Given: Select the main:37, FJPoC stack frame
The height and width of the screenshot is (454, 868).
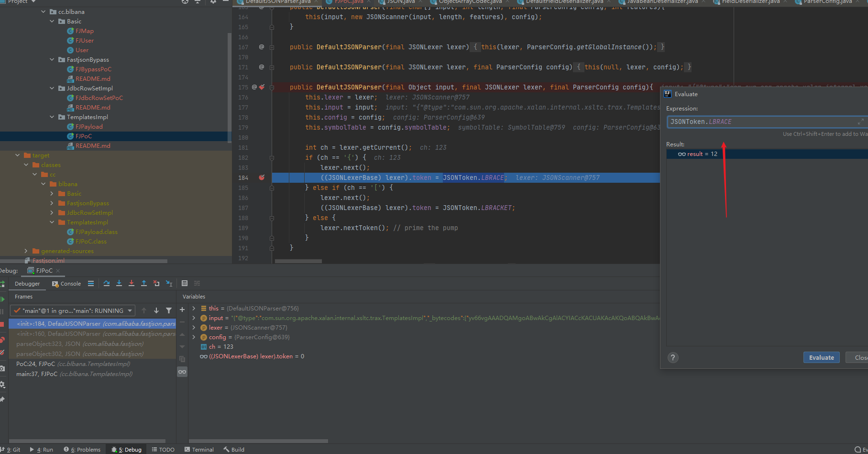Looking at the screenshot, I should tap(92, 374).
